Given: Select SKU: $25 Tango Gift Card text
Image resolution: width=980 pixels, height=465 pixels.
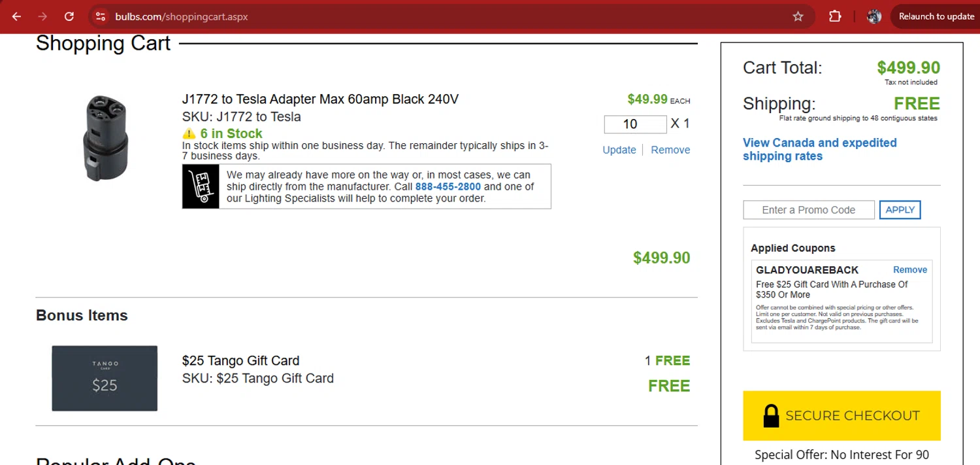Looking at the screenshot, I should coord(258,379).
